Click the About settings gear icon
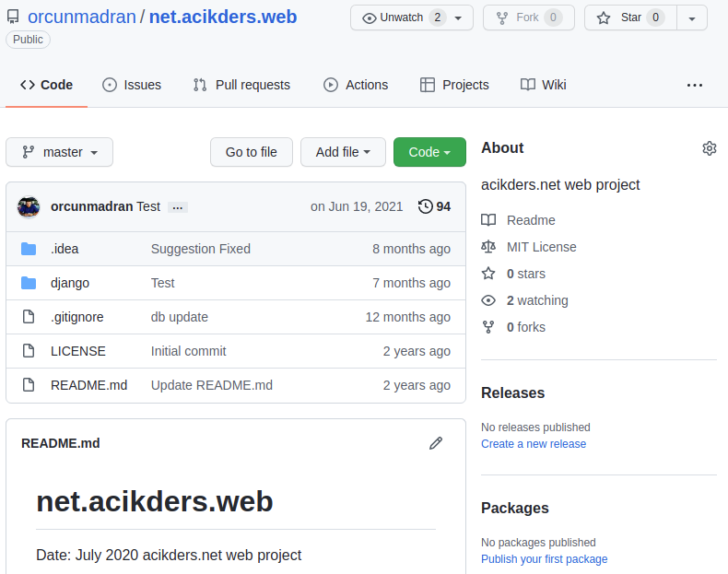728x574 pixels. 709,148
